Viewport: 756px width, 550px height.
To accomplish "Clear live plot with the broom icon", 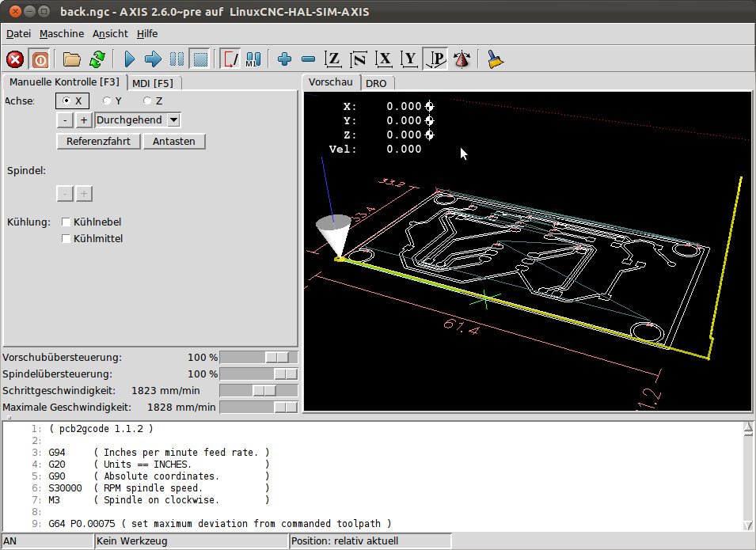I will click(x=496, y=59).
